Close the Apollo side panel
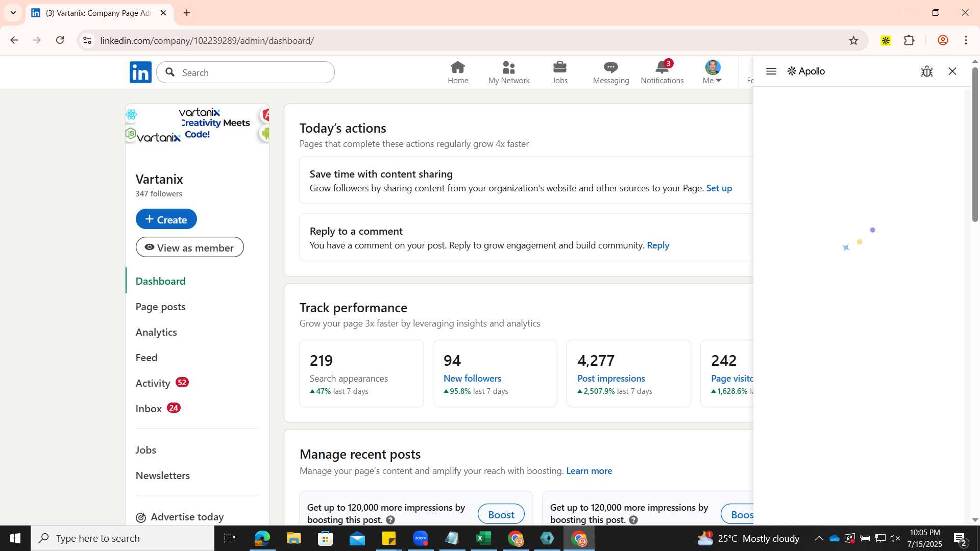Viewport: 980px width, 551px height. point(952,71)
